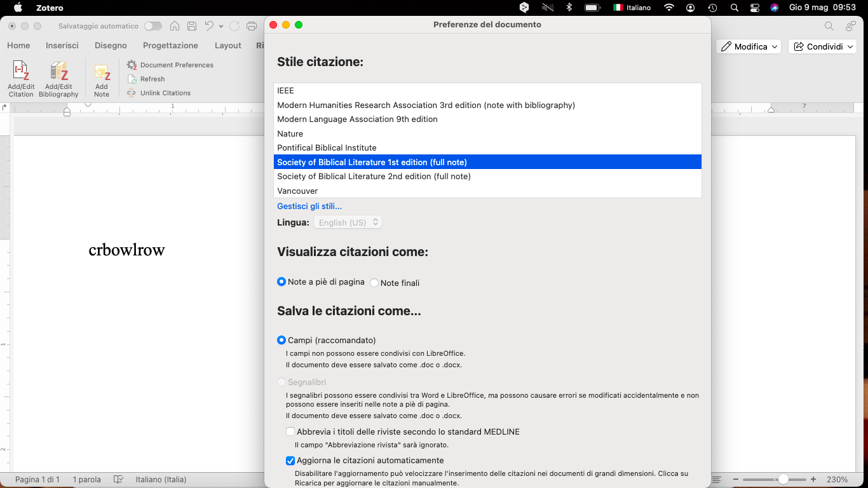Open the Inserisci ribbon tab
The height and width of the screenshot is (488, 868).
62,46
